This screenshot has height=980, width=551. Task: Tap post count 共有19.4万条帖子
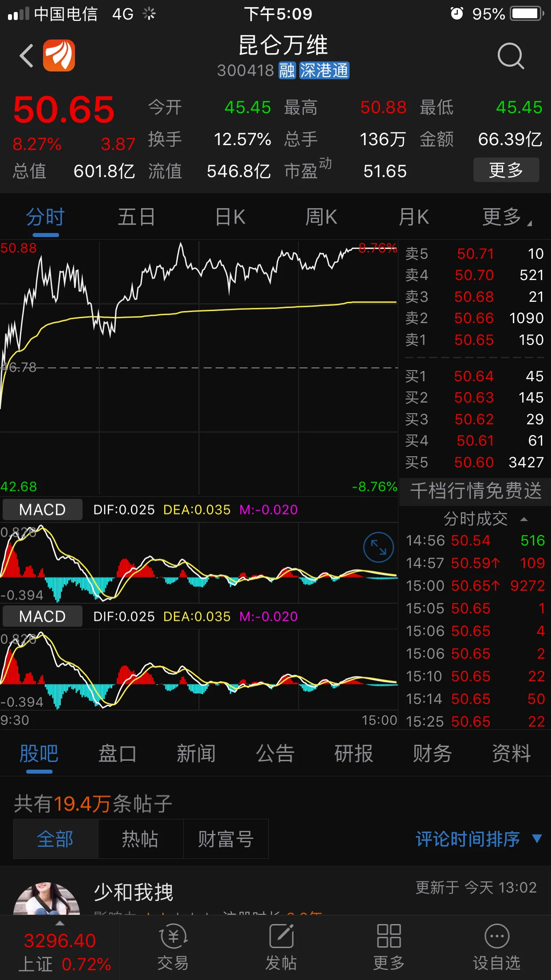click(93, 803)
